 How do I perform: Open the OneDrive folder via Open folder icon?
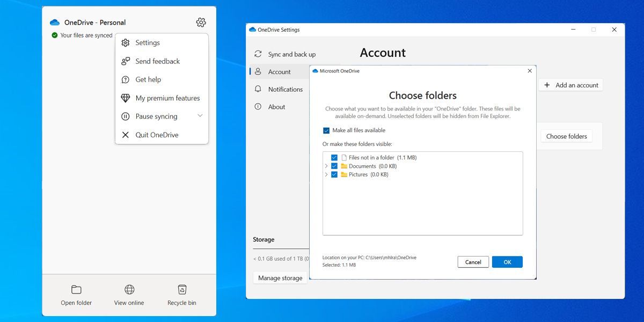click(x=76, y=290)
